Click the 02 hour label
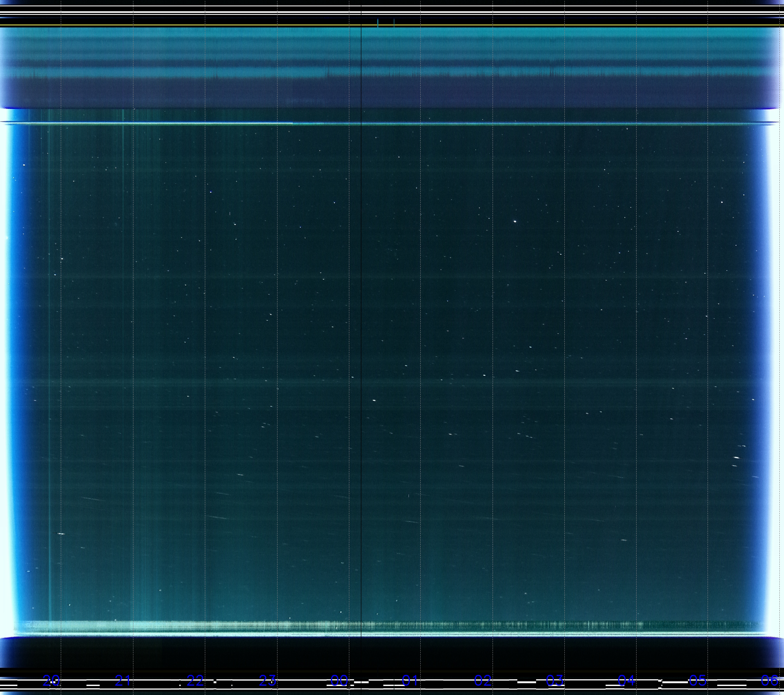This screenshot has height=695, width=784. [x=483, y=680]
